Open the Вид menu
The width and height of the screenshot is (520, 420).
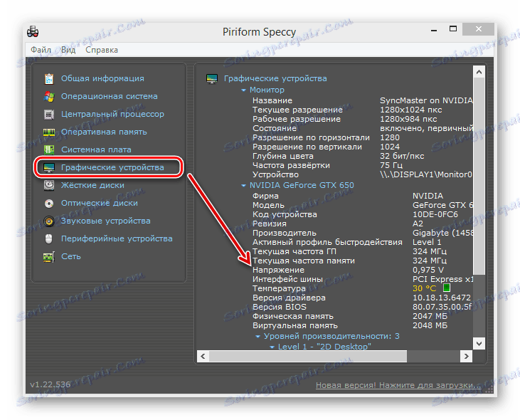coord(68,50)
